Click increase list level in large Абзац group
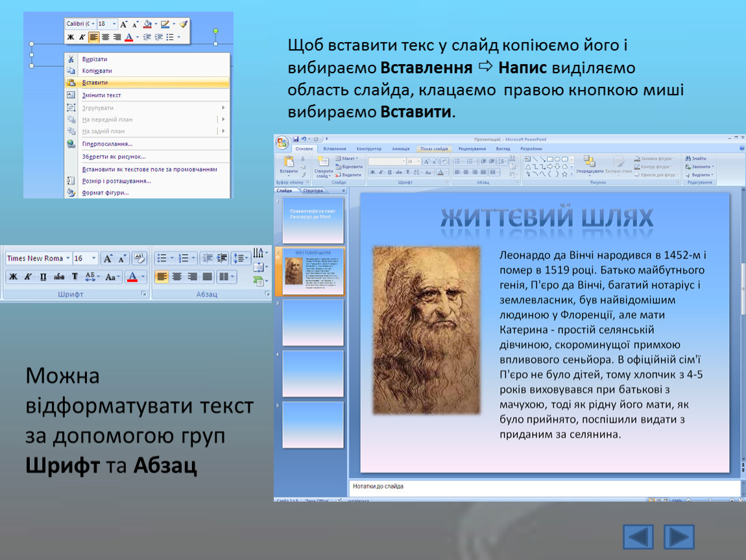The image size is (746, 560). [223, 258]
